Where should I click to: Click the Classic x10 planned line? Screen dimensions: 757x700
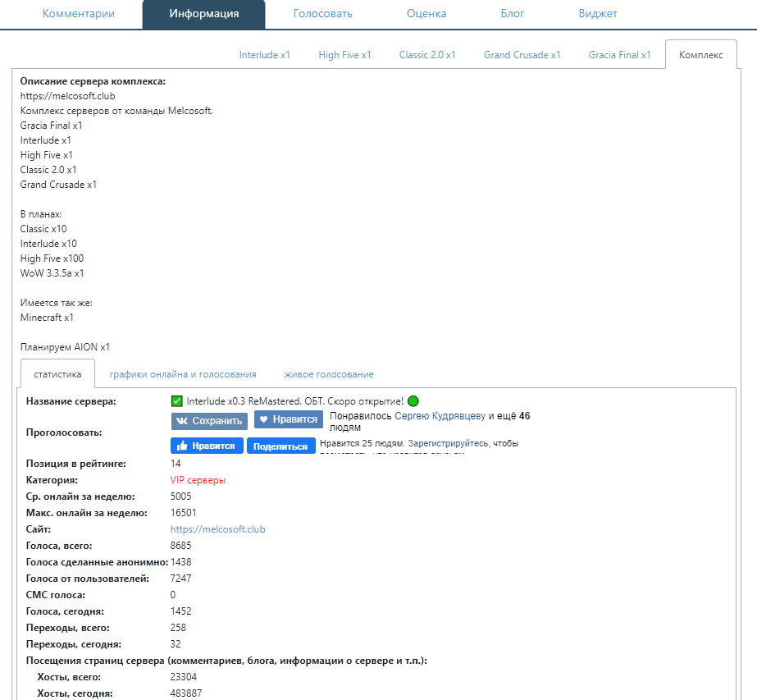pos(43,228)
